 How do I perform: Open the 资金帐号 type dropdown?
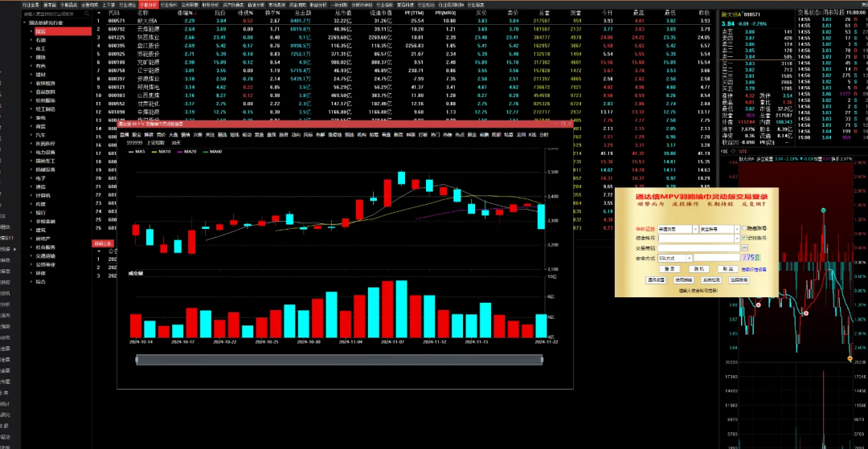pos(737,229)
